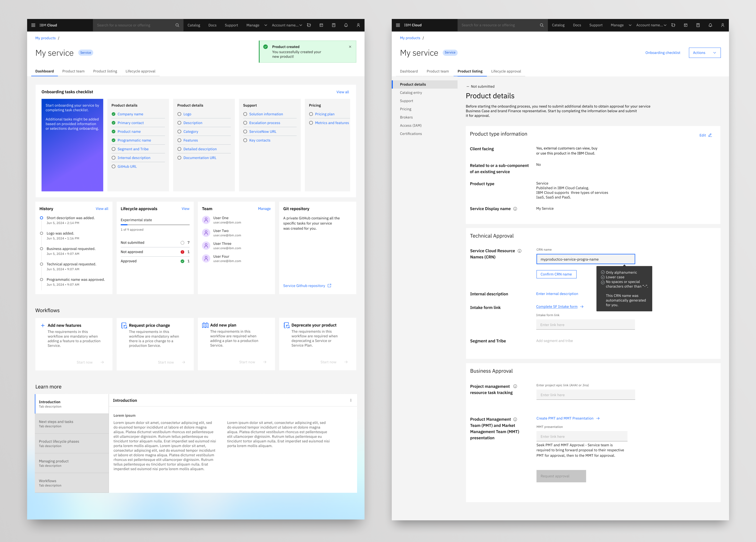756x542 pixels.
Task: Click user profile icon in right header
Action: click(x=722, y=25)
